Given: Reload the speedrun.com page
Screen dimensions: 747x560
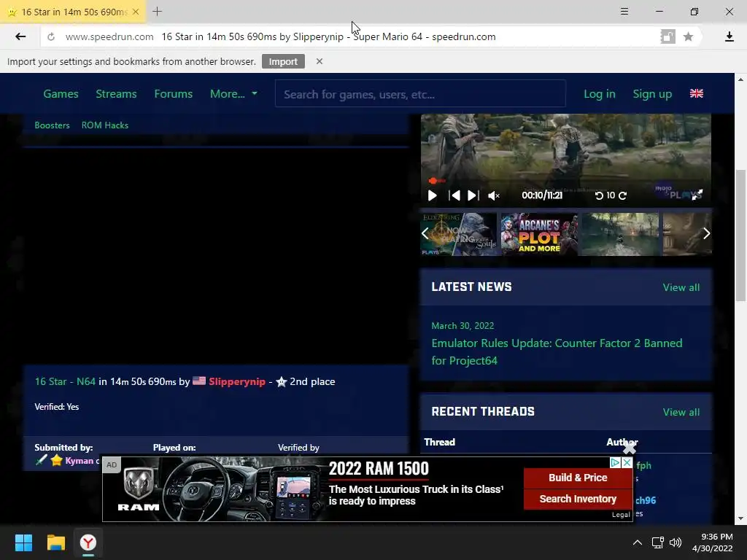Looking at the screenshot, I should (51, 36).
